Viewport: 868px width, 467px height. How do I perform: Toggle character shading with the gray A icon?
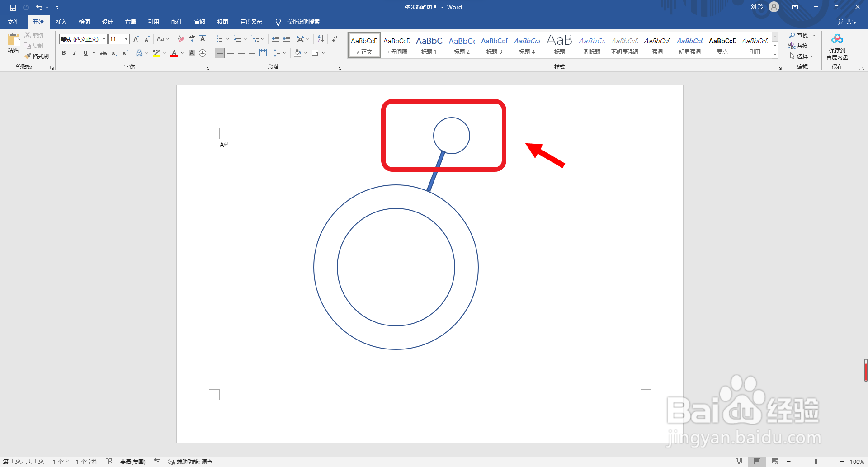(192, 53)
